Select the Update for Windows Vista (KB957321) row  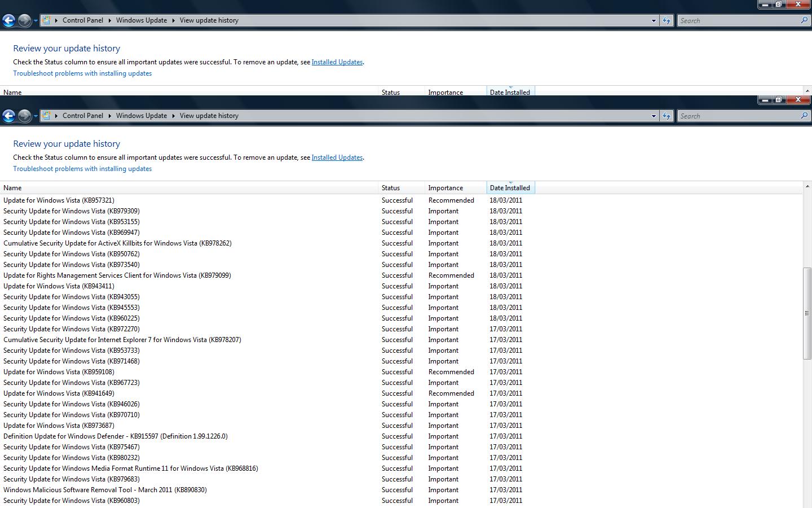pyautogui.click(x=401, y=200)
